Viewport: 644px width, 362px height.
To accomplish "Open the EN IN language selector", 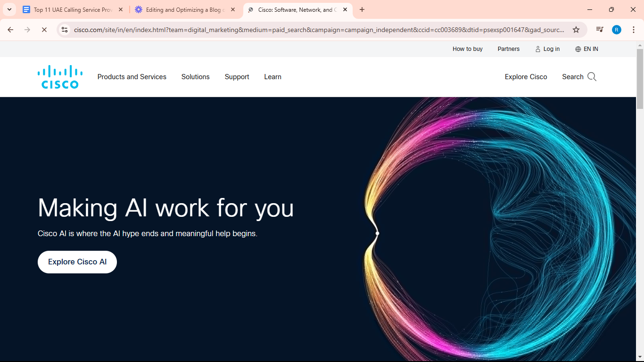I will tap(586, 49).
